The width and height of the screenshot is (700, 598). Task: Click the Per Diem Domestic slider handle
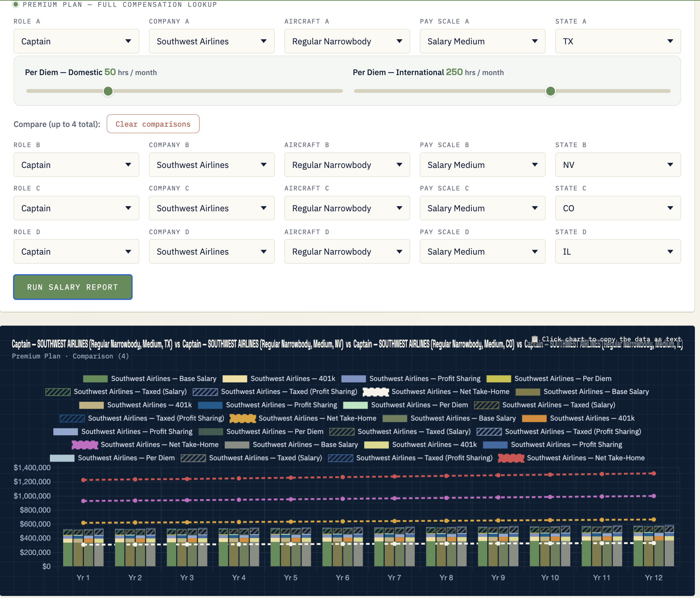click(x=108, y=91)
